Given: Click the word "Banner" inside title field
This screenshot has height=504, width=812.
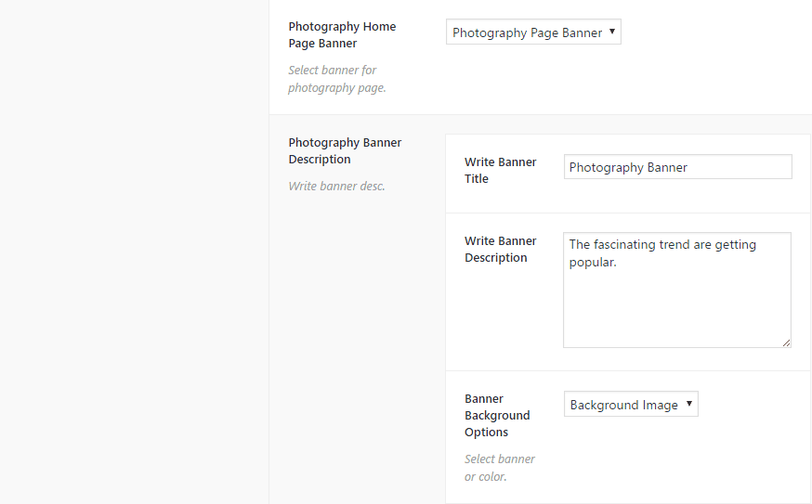Looking at the screenshot, I should [x=666, y=168].
